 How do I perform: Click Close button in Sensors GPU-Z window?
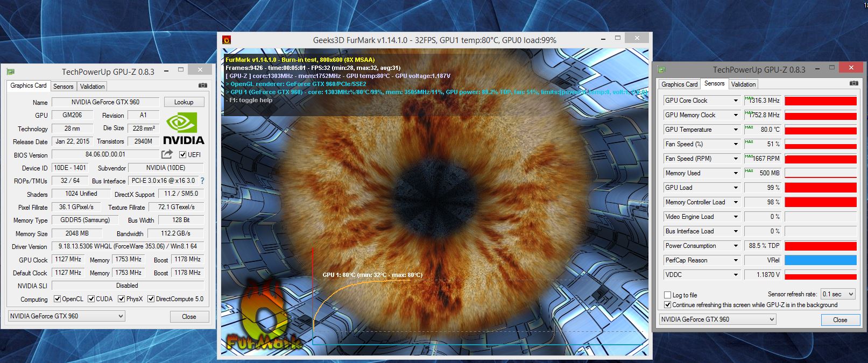(840, 320)
